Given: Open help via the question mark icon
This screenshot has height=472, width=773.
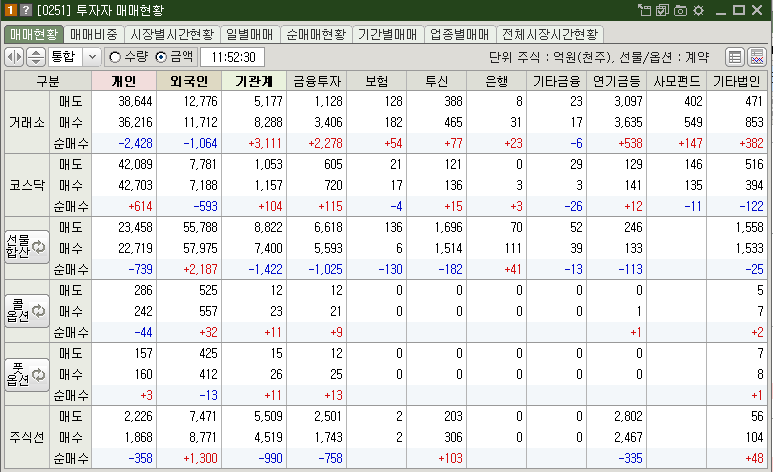Looking at the screenshot, I should [26, 10].
